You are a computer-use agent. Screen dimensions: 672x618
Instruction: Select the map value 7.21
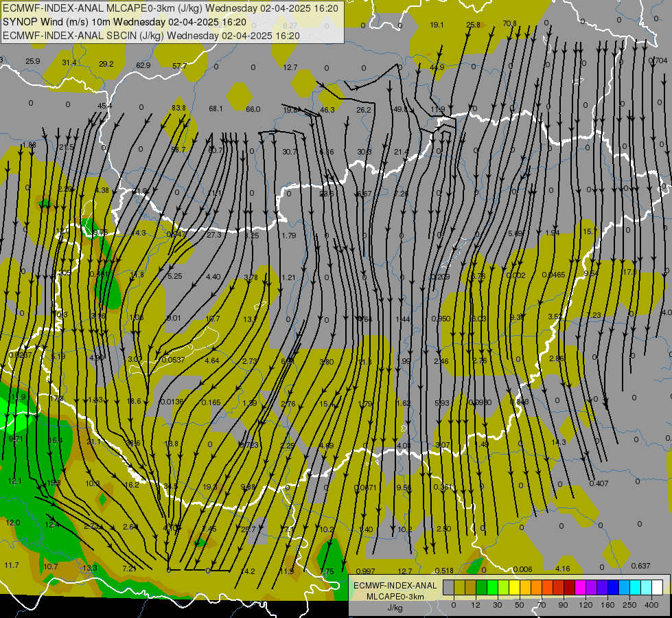point(130,569)
